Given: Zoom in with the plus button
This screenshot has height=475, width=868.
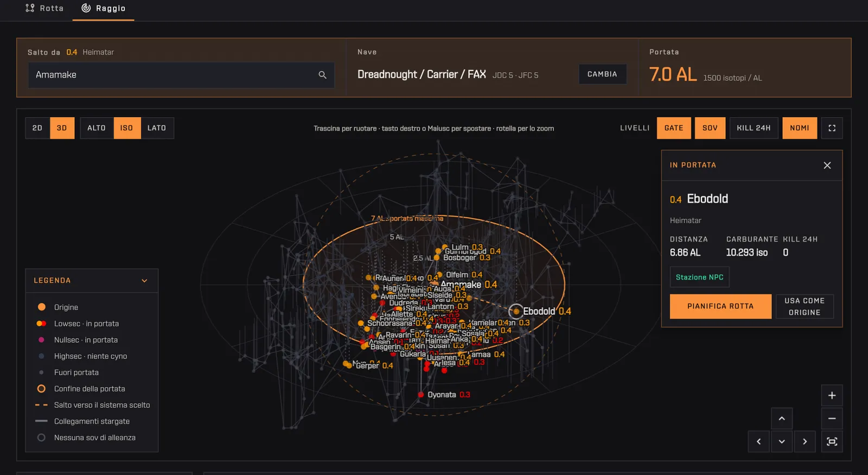Looking at the screenshot, I should point(832,396).
